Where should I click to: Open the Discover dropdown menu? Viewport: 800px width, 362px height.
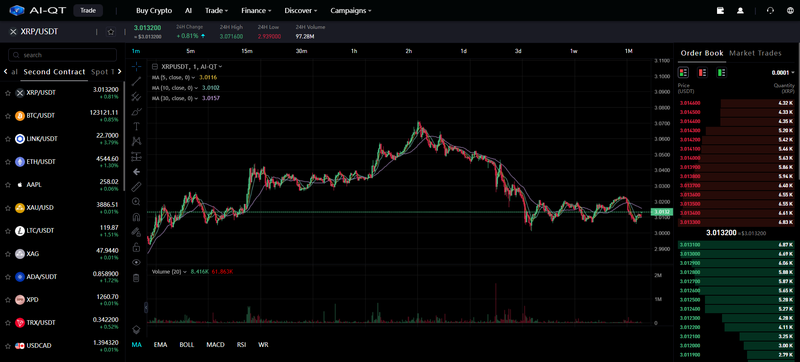tap(301, 10)
